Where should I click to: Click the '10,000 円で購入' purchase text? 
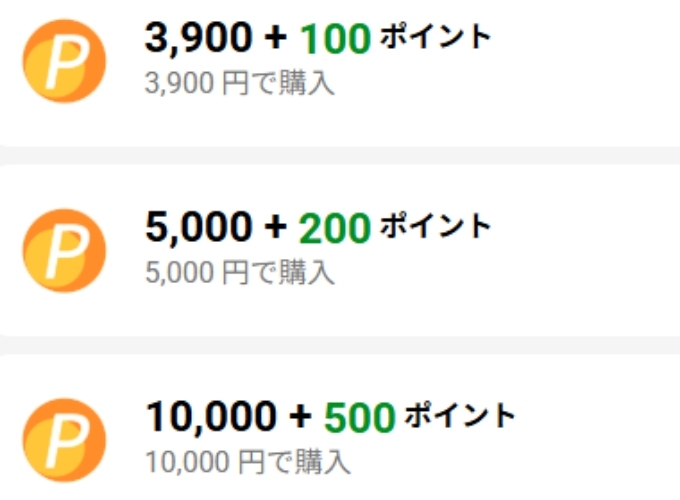248,462
